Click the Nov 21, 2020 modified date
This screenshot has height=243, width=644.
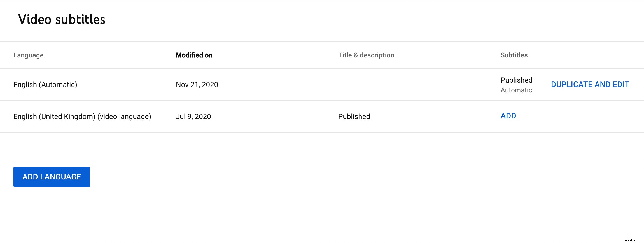[x=197, y=85]
